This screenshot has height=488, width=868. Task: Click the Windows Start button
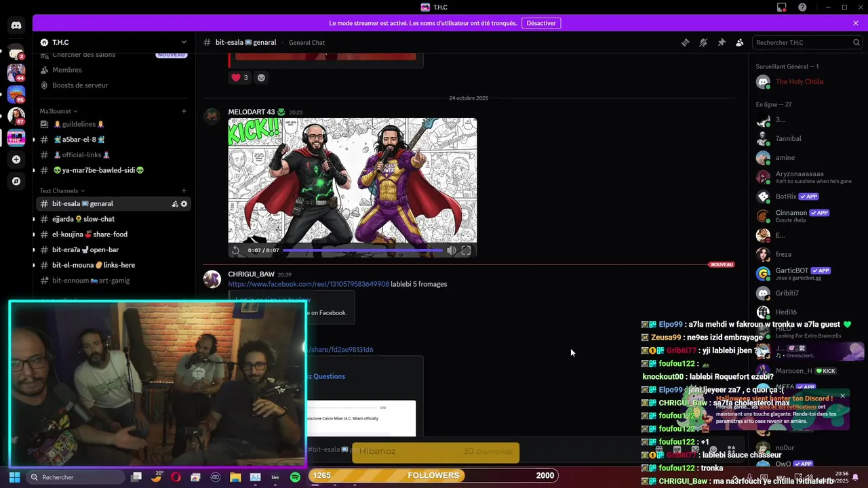(14, 477)
